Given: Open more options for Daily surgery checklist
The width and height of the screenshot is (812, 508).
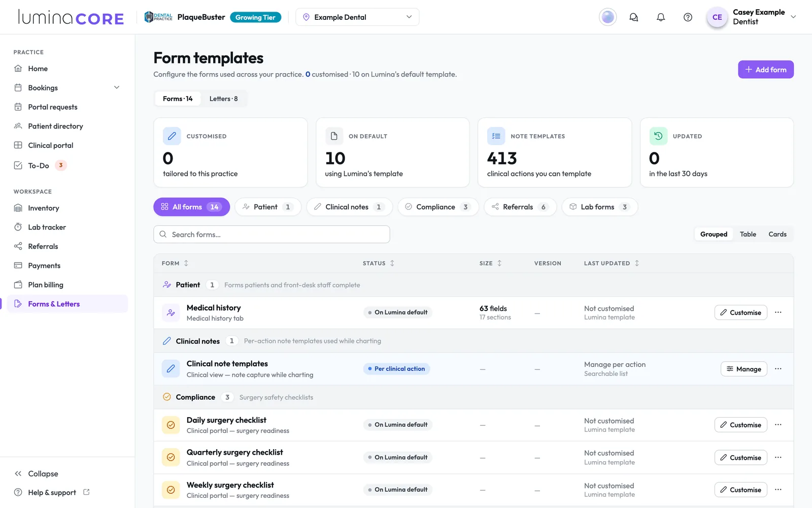Looking at the screenshot, I should pos(778,425).
